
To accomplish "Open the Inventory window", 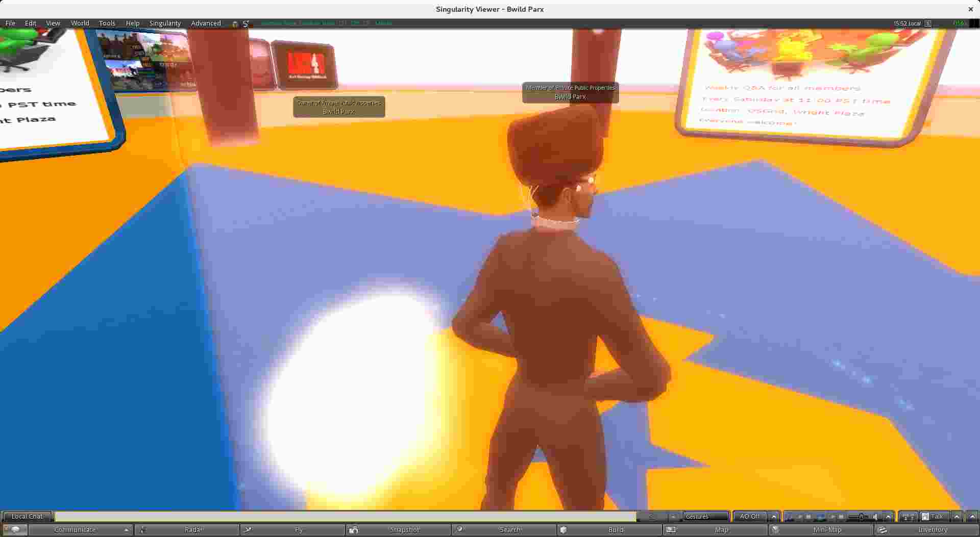I will coord(927,530).
